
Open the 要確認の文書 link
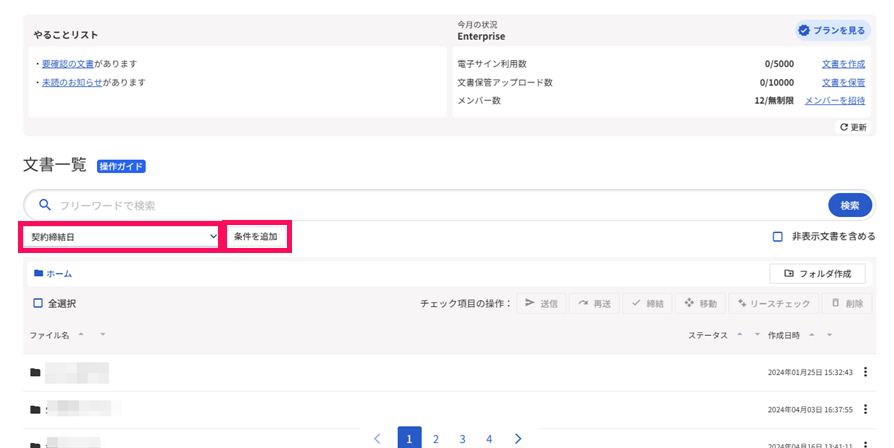(68, 64)
